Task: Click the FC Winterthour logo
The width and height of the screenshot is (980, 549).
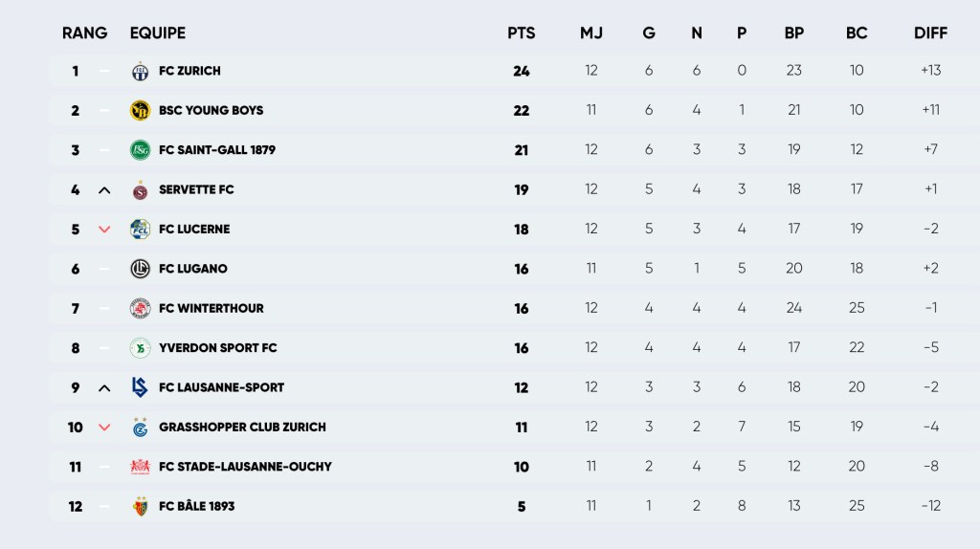Action: click(x=140, y=308)
